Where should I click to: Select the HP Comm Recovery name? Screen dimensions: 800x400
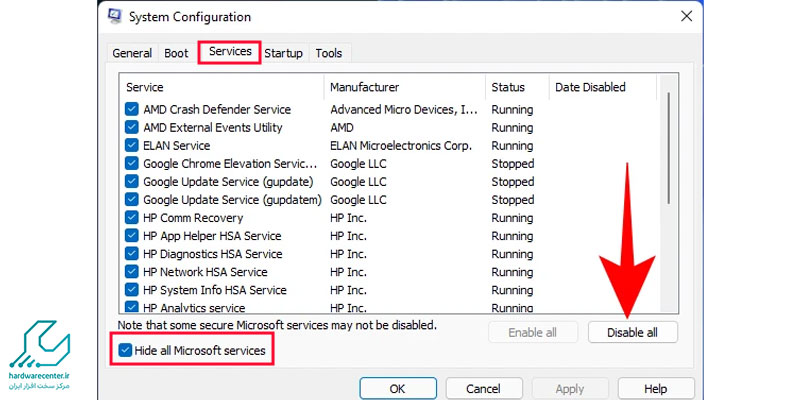[193, 218]
